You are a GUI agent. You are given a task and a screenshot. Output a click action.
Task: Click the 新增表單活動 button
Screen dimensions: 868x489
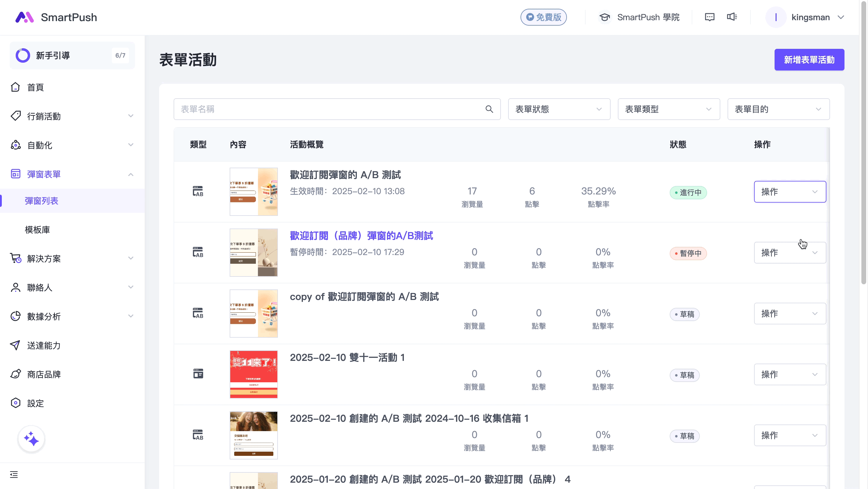(809, 60)
